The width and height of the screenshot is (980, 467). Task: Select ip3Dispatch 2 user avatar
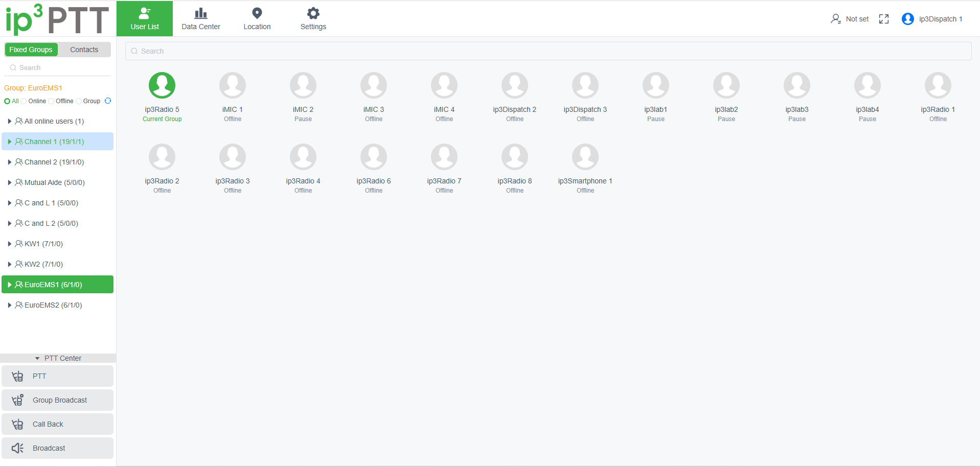515,85
